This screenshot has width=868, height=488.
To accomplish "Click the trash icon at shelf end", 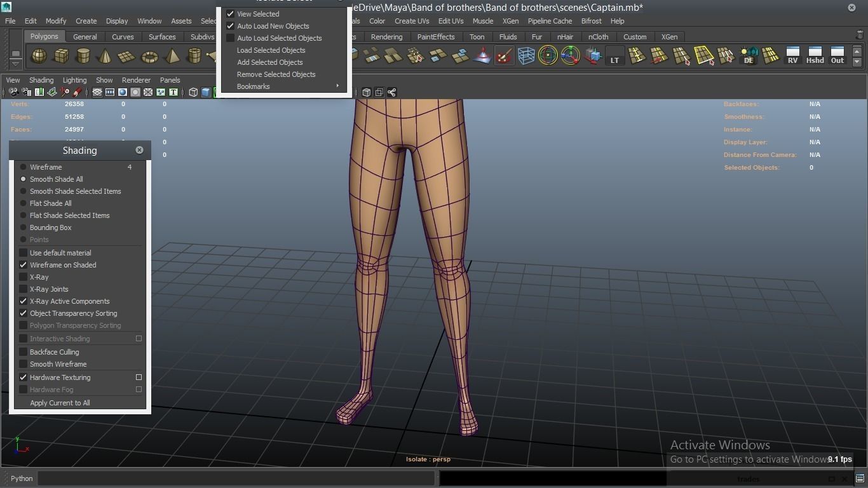I will coord(860,36).
